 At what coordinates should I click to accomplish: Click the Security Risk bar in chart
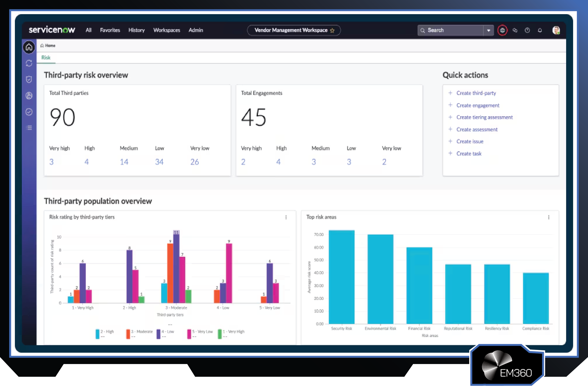tap(342, 277)
